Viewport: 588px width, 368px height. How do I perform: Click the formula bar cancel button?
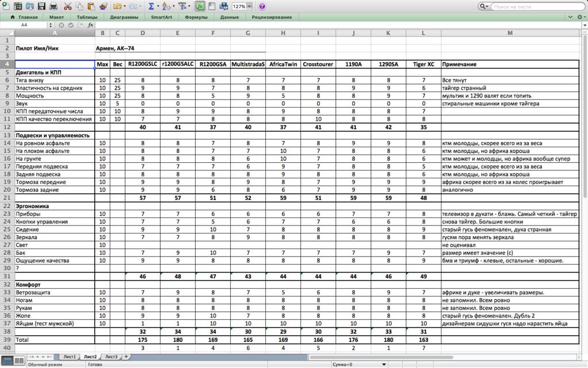[x=62, y=25]
